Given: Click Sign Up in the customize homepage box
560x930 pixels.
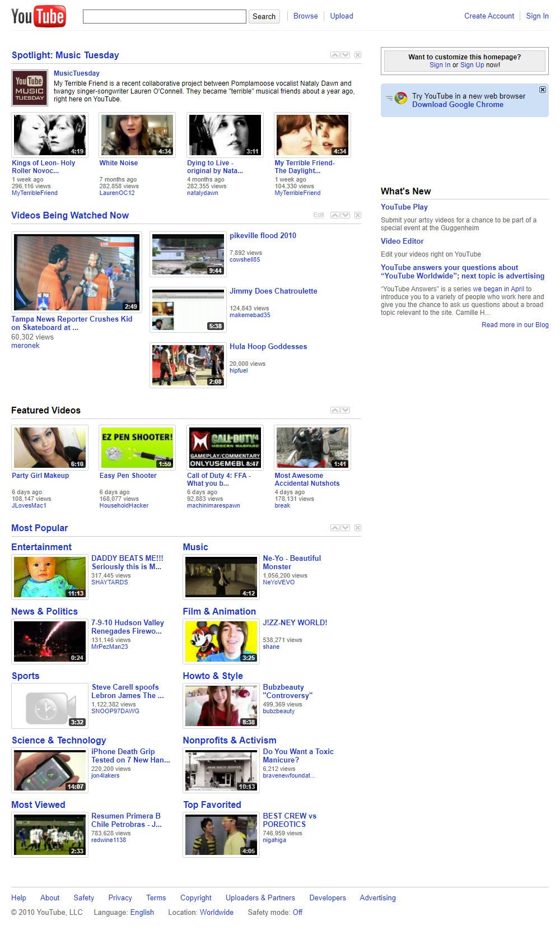Looking at the screenshot, I should click(472, 65).
